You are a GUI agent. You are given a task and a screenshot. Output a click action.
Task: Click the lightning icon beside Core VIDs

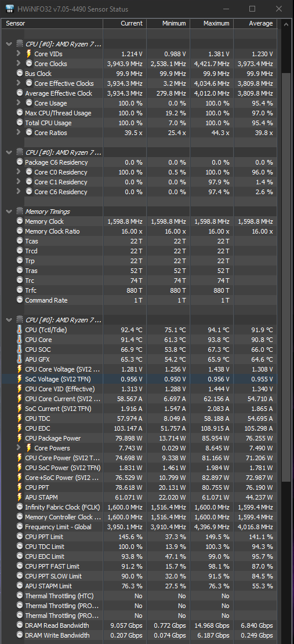point(29,54)
